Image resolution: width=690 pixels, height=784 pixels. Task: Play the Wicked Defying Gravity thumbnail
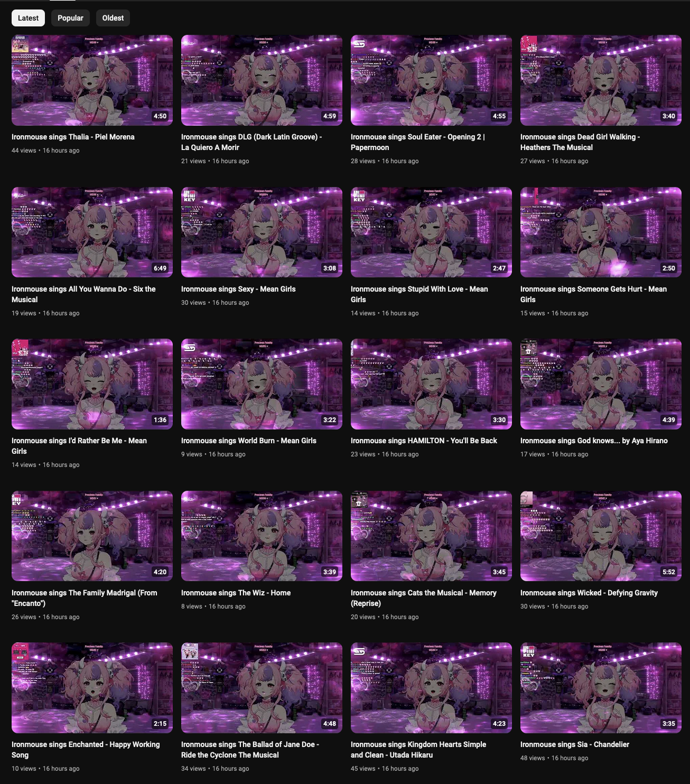click(601, 536)
